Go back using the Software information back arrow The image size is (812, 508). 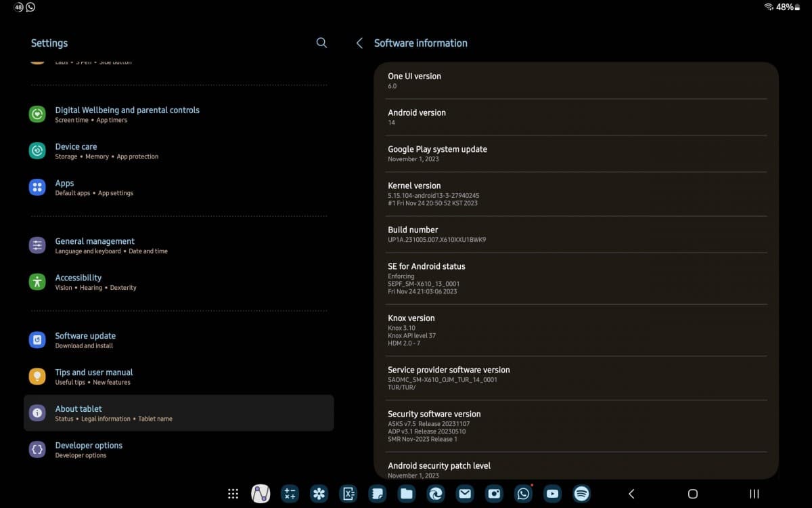(x=359, y=42)
